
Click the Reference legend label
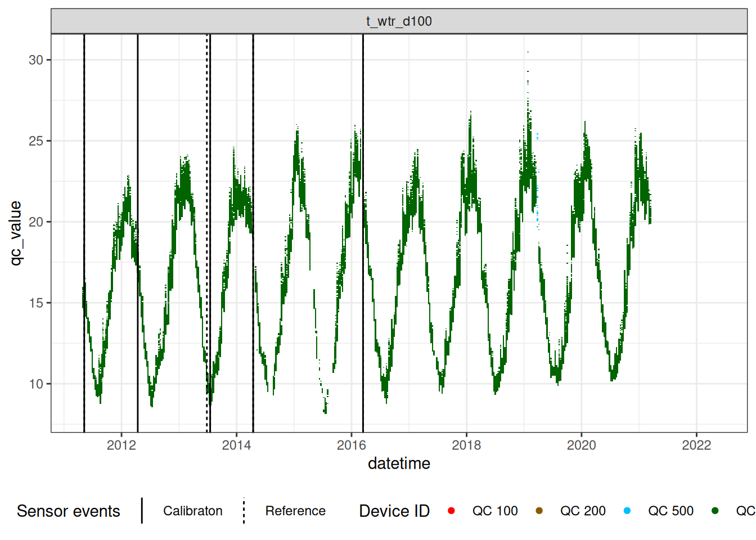pos(295,511)
